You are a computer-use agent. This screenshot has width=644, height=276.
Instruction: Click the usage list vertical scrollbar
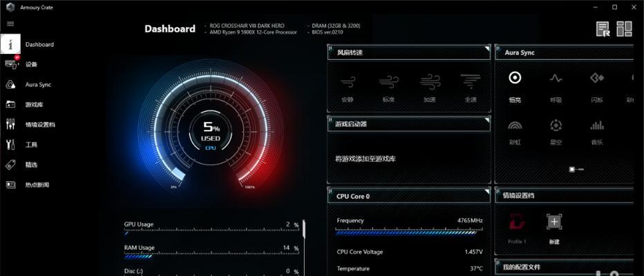click(304, 229)
